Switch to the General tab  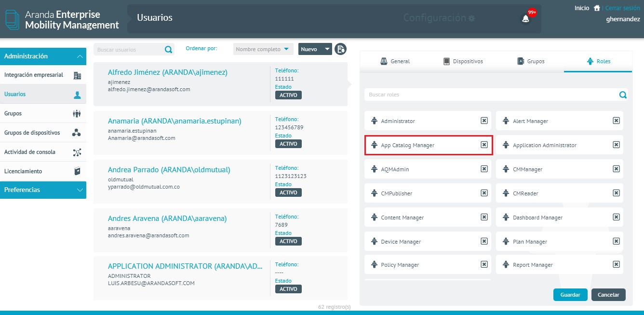pos(395,61)
